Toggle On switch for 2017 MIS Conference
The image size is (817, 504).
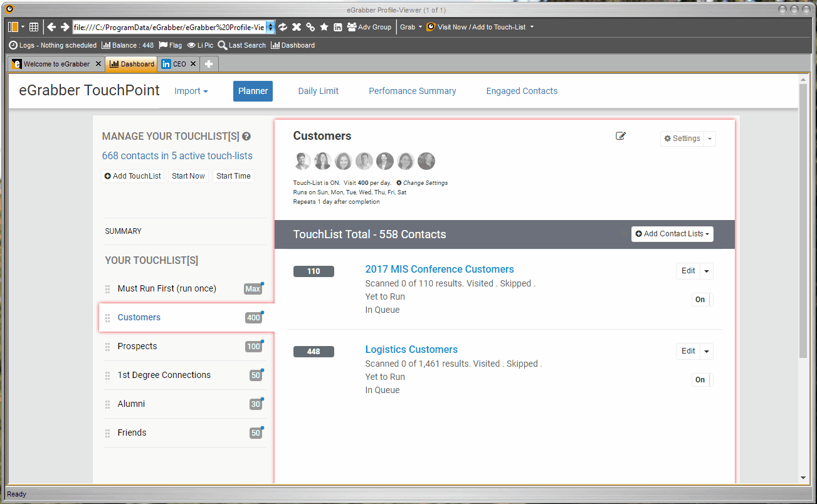click(x=702, y=300)
